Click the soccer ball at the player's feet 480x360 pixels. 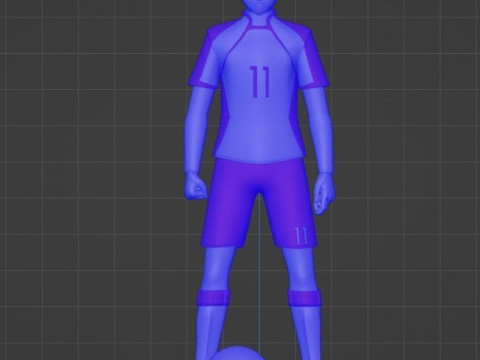click(x=237, y=353)
